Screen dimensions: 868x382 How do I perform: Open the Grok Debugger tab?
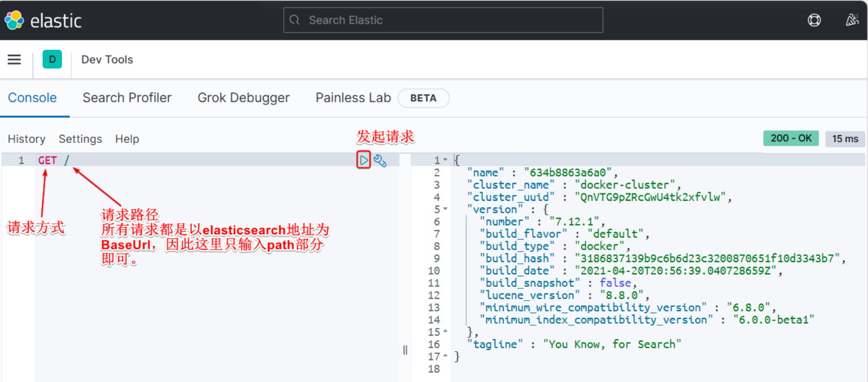click(243, 98)
